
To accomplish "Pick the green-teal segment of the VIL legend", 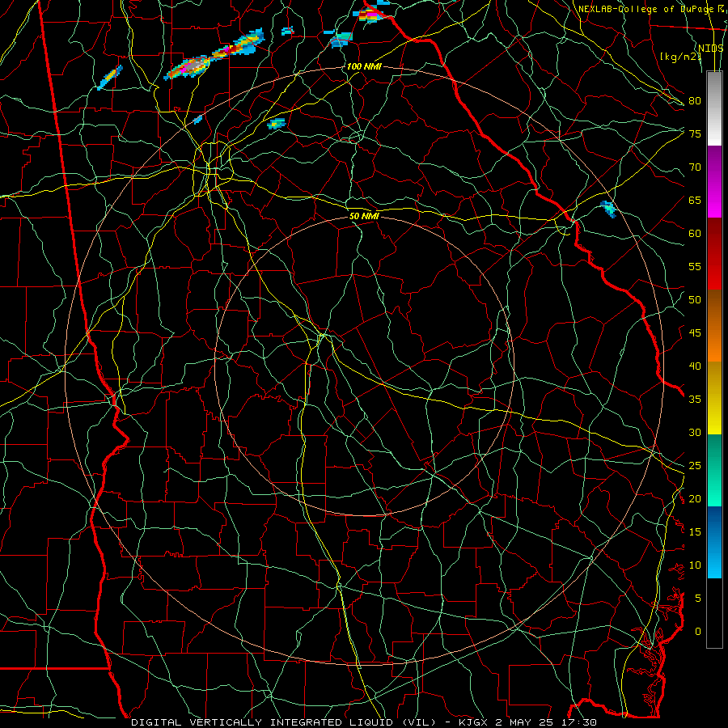I will [714, 470].
